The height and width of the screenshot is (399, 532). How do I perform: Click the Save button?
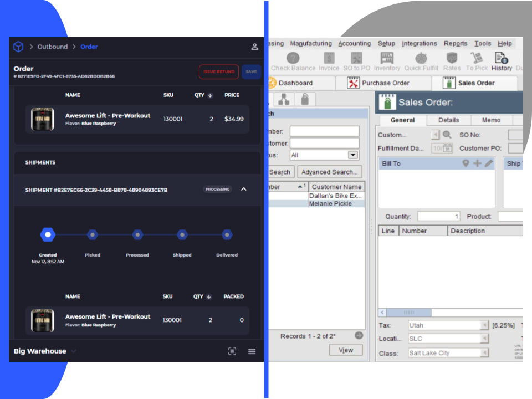pos(251,71)
